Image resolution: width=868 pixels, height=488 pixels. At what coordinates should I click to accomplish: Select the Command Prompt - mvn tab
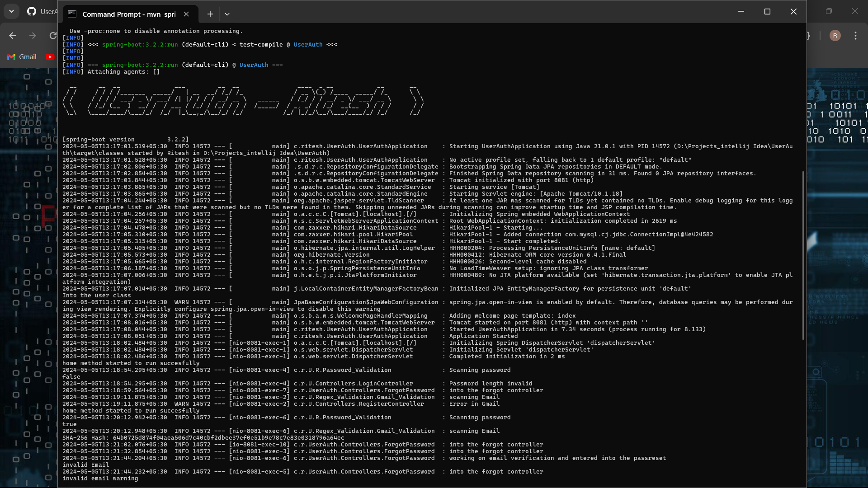129,14
